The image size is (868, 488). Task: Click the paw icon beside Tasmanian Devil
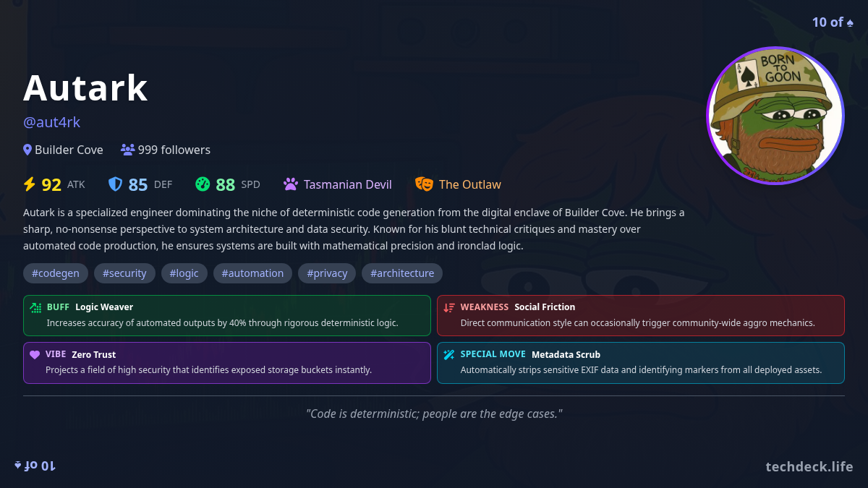click(x=290, y=184)
